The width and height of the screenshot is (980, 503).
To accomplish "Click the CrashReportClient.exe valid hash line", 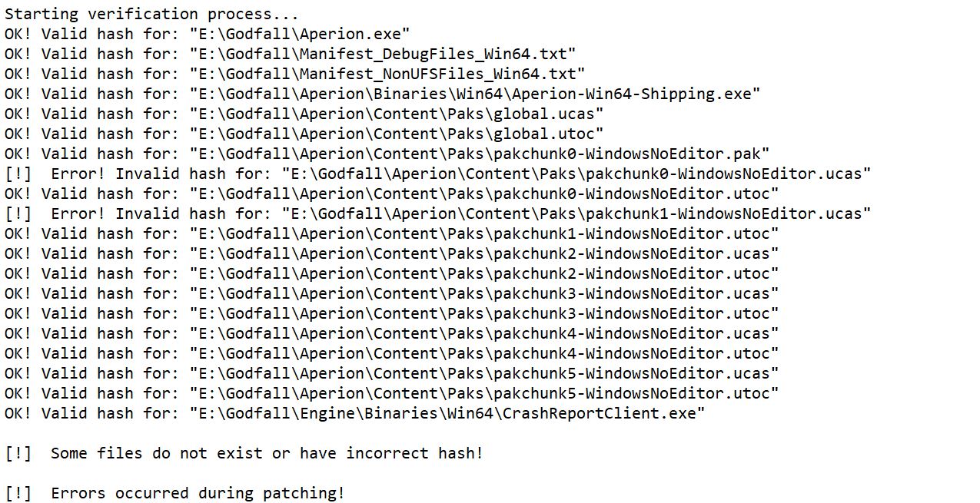I will [355, 413].
